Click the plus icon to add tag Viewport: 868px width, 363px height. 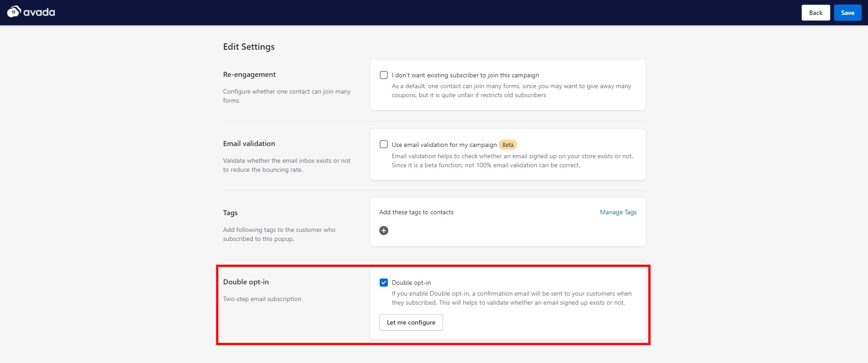click(x=384, y=231)
